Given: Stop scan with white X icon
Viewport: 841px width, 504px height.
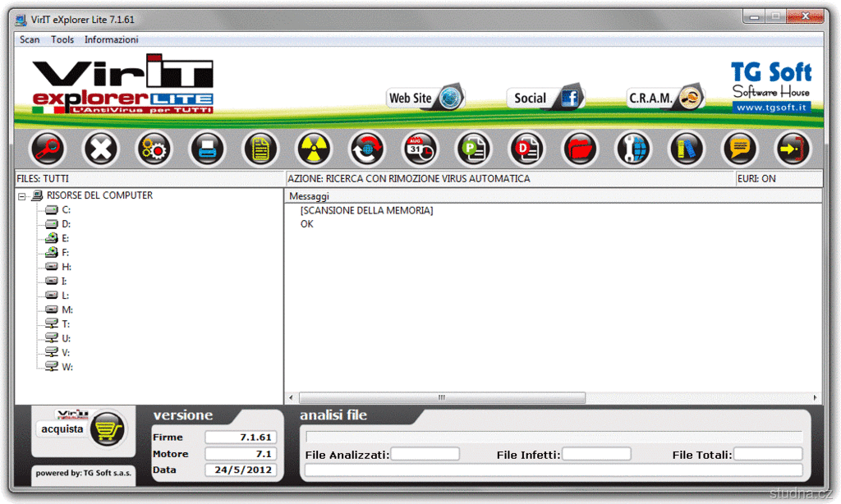Looking at the screenshot, I should point(101,149).
